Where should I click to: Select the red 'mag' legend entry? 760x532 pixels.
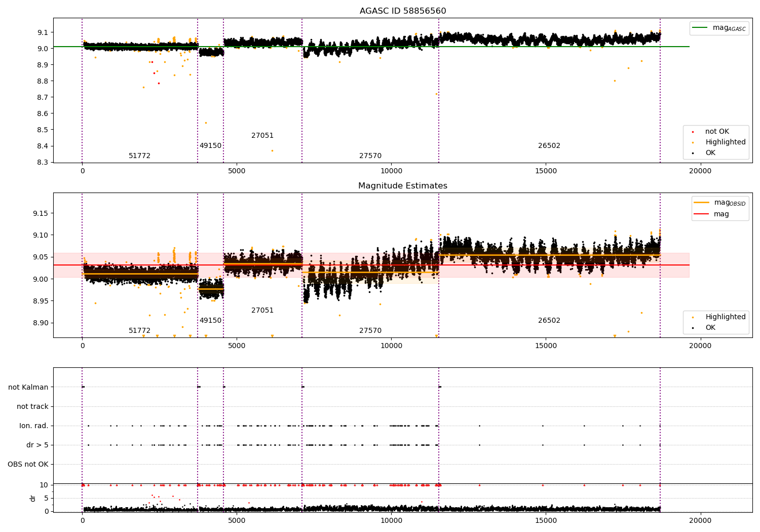pos(712,214)
